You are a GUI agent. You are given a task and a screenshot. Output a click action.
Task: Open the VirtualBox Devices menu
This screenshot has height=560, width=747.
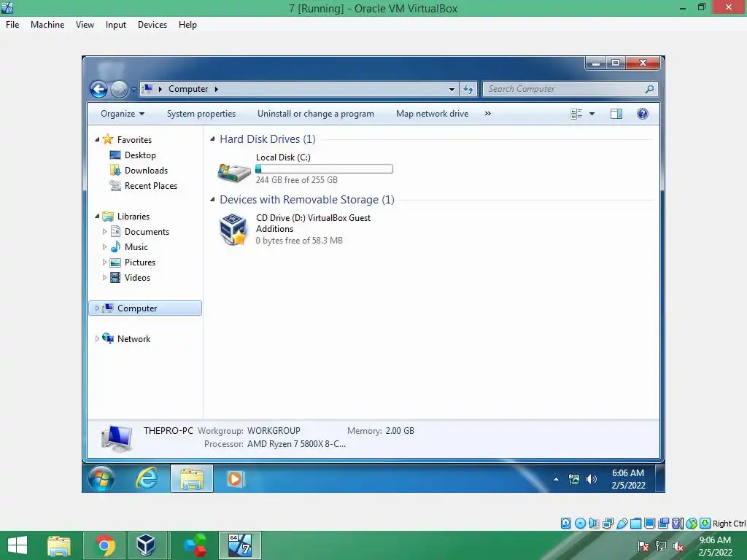tap(152, 25)
